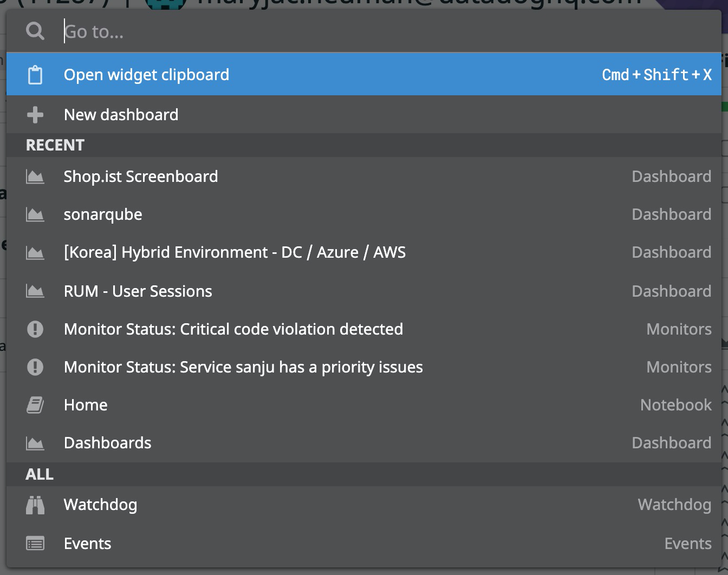Click the Watchdog binoculars icon

click(35, 504)
